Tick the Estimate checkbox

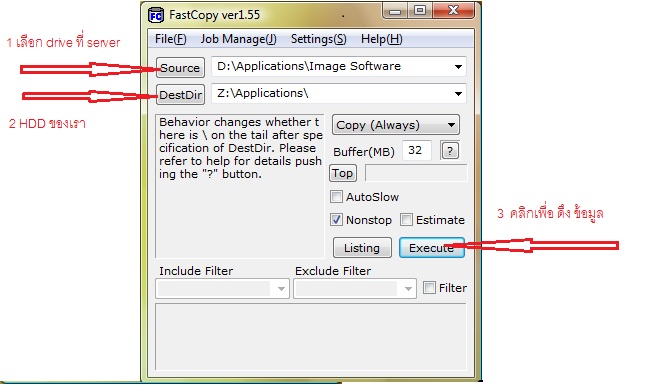(x=406, y=219)
